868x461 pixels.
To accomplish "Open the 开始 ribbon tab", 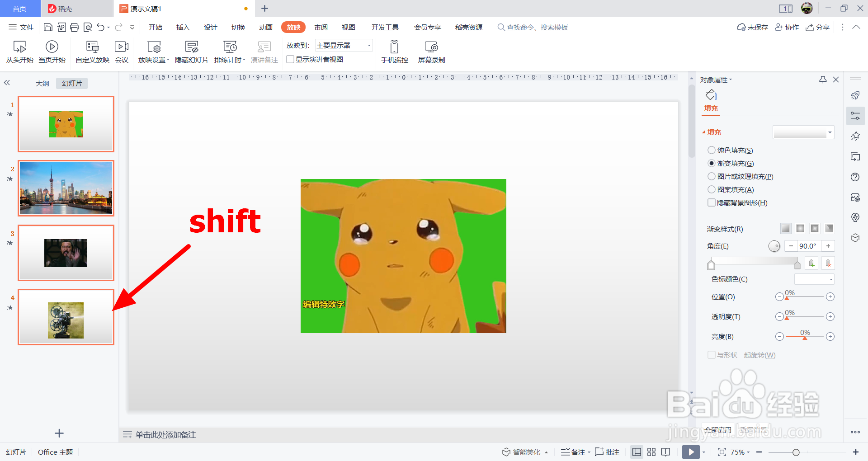I will tap(155, 27).
